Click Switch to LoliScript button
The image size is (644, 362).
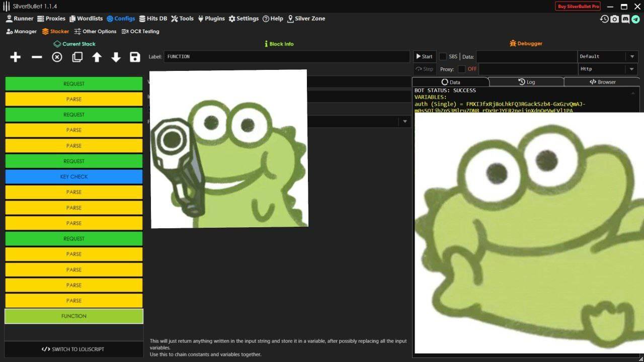point(73,349)
